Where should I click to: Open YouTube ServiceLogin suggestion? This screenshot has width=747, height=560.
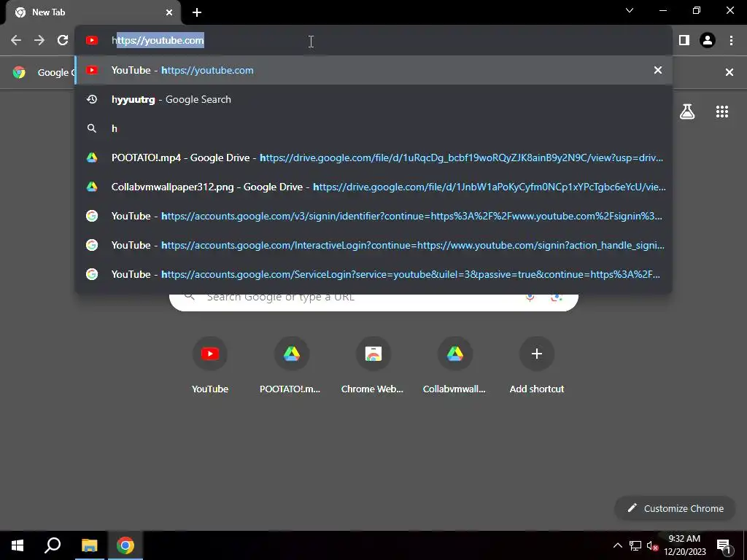point(373,274)
